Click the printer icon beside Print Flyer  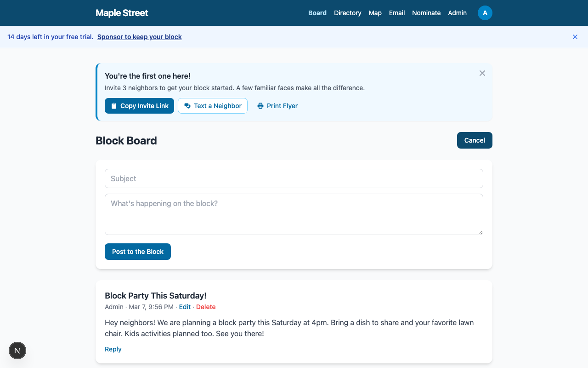[x=260, y=106]
